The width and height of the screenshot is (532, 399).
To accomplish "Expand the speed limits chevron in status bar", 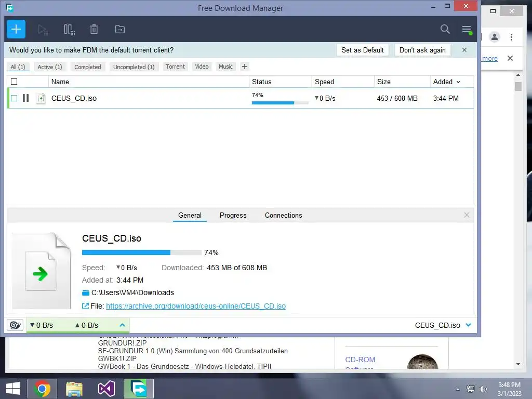I will (123, 325).
